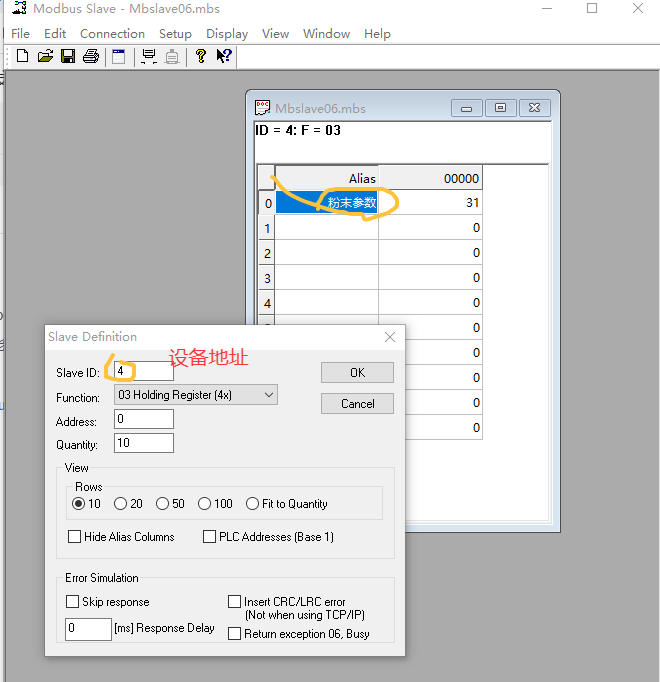This screenshot has width=660, height=682.
Task: Minimize the Modbus Slave main window
Action: coord(547,8)
